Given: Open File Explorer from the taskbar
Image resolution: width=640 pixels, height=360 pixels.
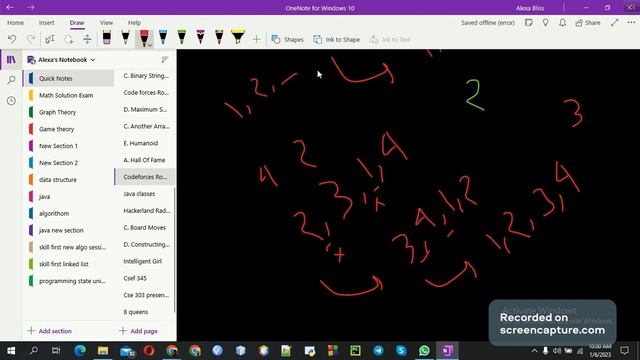Looking at the screenshot, I should (x=103, y=351).
